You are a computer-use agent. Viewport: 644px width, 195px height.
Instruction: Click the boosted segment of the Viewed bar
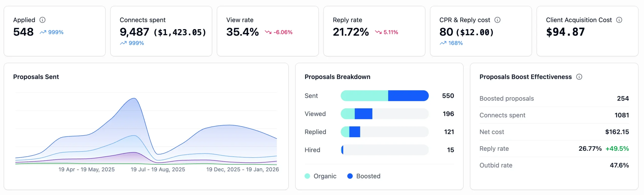(363, 114)
